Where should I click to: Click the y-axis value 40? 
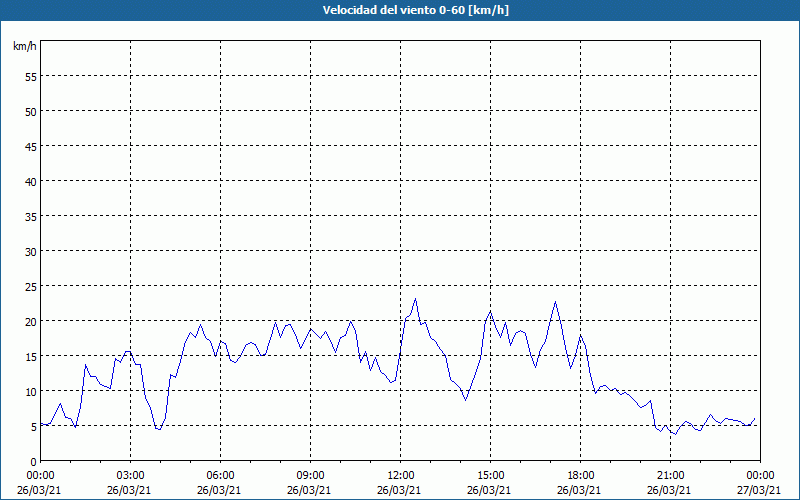click(31, 182)
